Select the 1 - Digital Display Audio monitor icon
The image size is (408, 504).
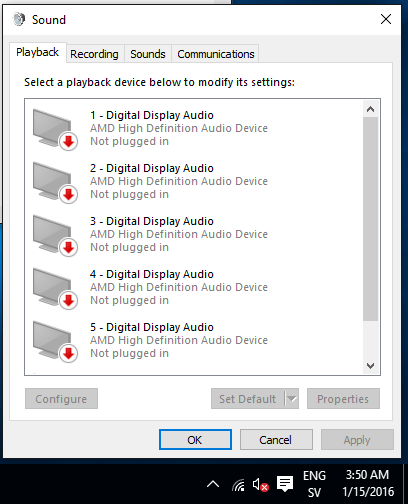coord(55,129)
